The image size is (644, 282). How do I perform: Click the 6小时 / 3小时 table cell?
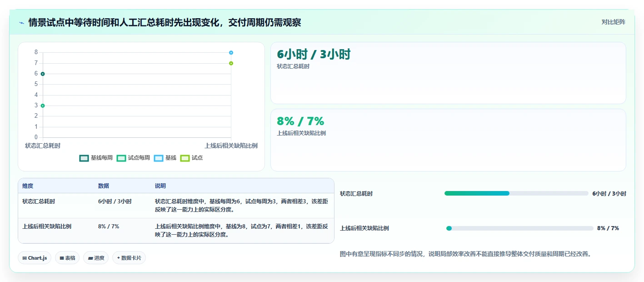point(115,201)
